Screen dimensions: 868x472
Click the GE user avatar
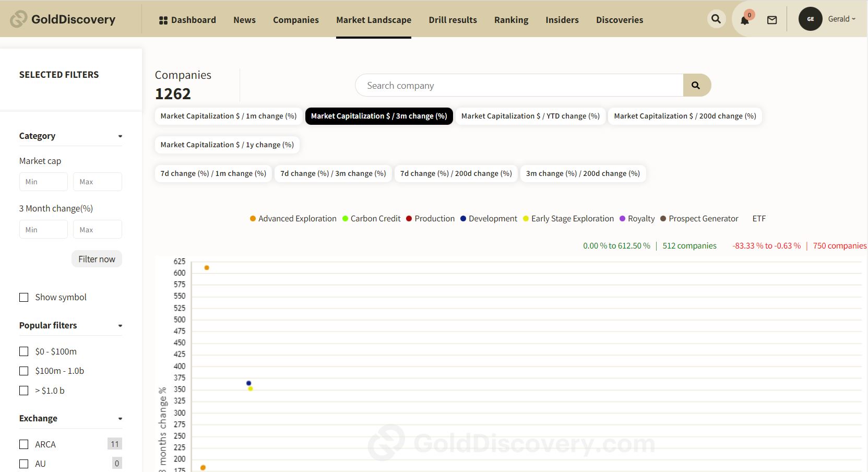[x=810, y=19]
